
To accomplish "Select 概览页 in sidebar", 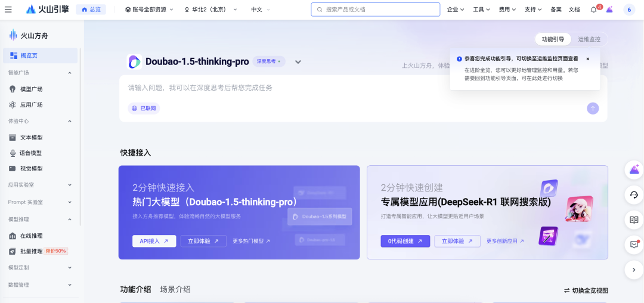I will 41,55.
